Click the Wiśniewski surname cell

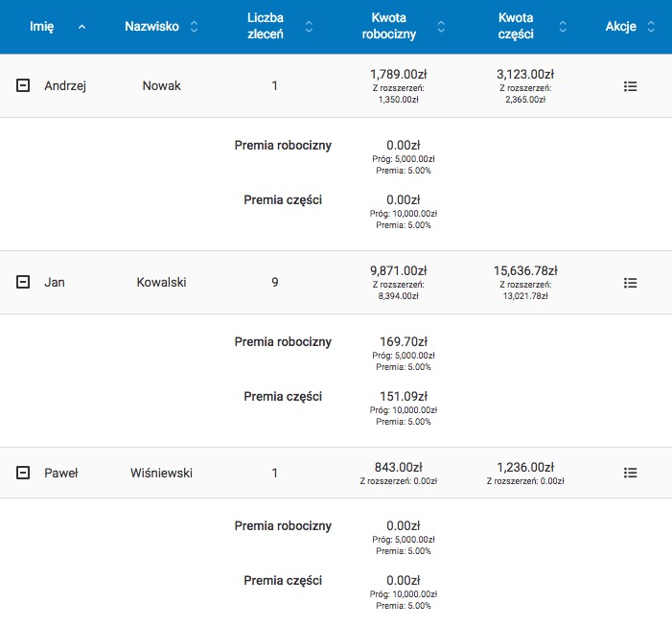(161, 473)
